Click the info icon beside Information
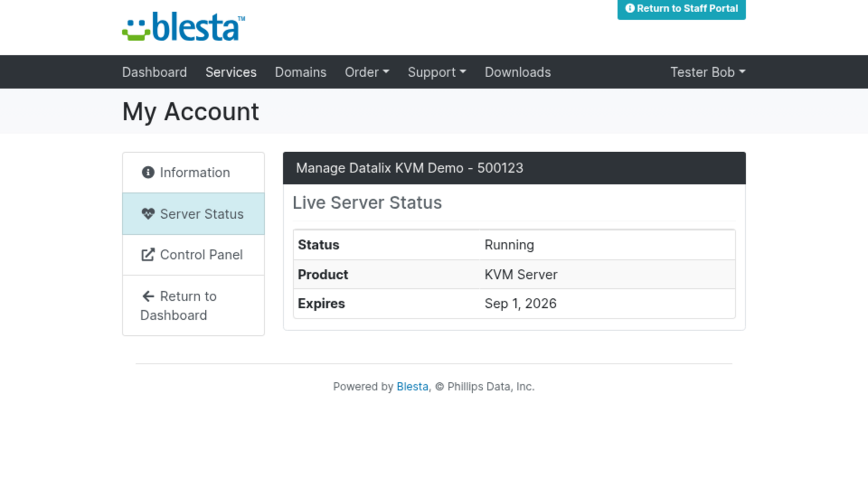The height and width of the screenshot is (488, 868). pos(148,172)
